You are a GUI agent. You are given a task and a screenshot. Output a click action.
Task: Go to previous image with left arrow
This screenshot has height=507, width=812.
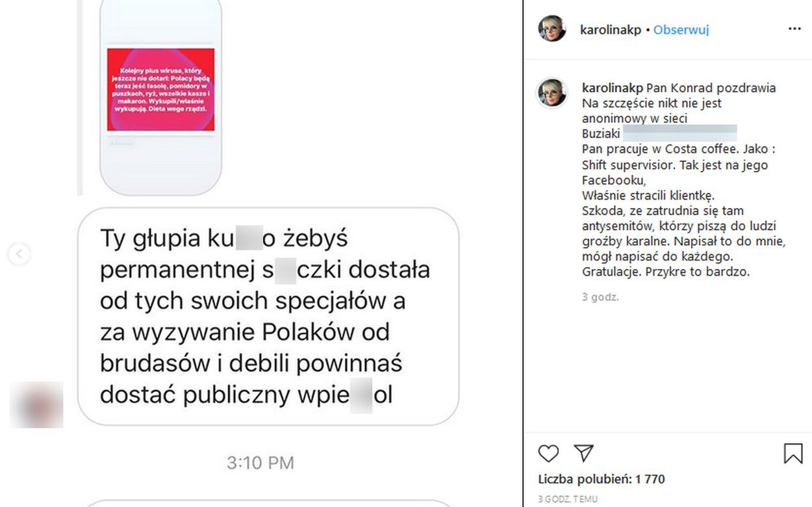19,254
